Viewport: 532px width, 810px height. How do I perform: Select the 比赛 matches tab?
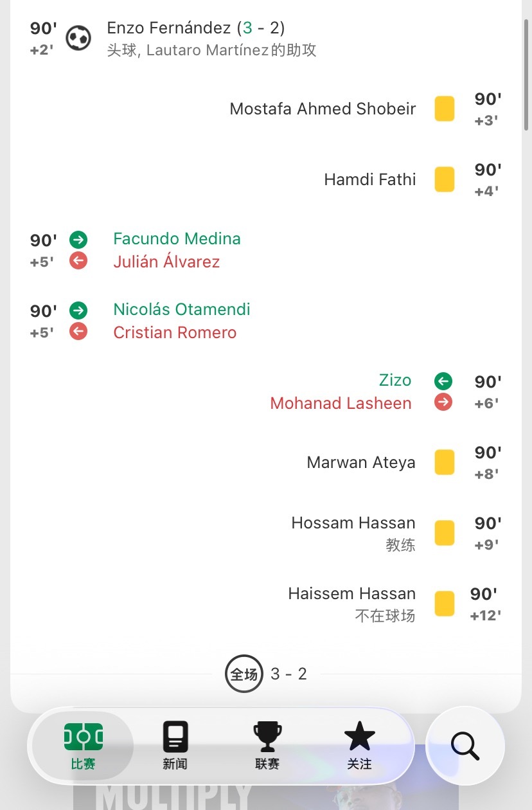point(84,746)
